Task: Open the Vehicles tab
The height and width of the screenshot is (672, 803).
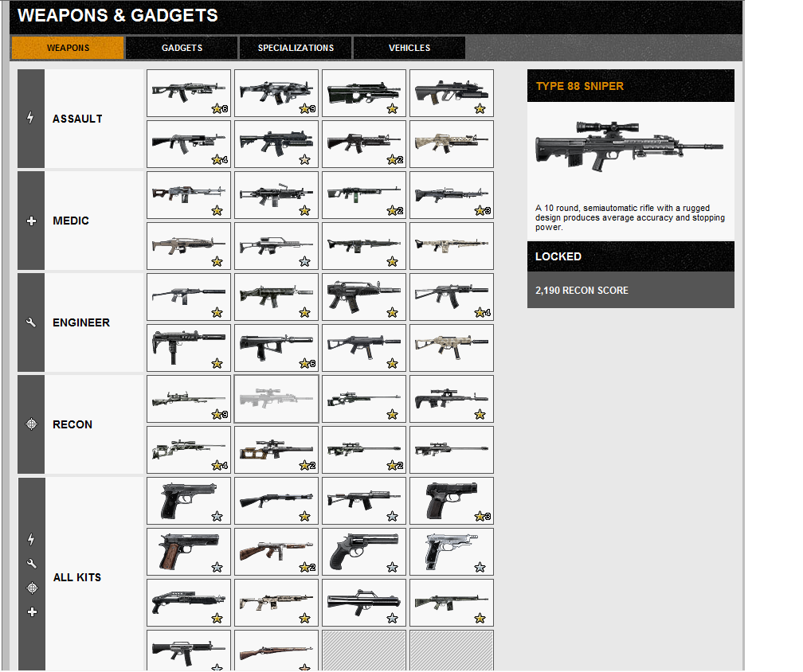Action: (x=409, y=48)
